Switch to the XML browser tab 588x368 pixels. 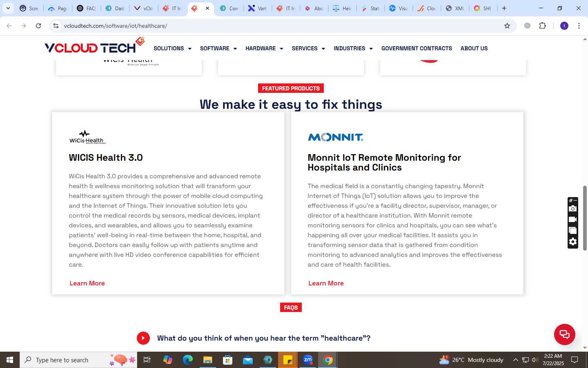click(x=455, y=8)
